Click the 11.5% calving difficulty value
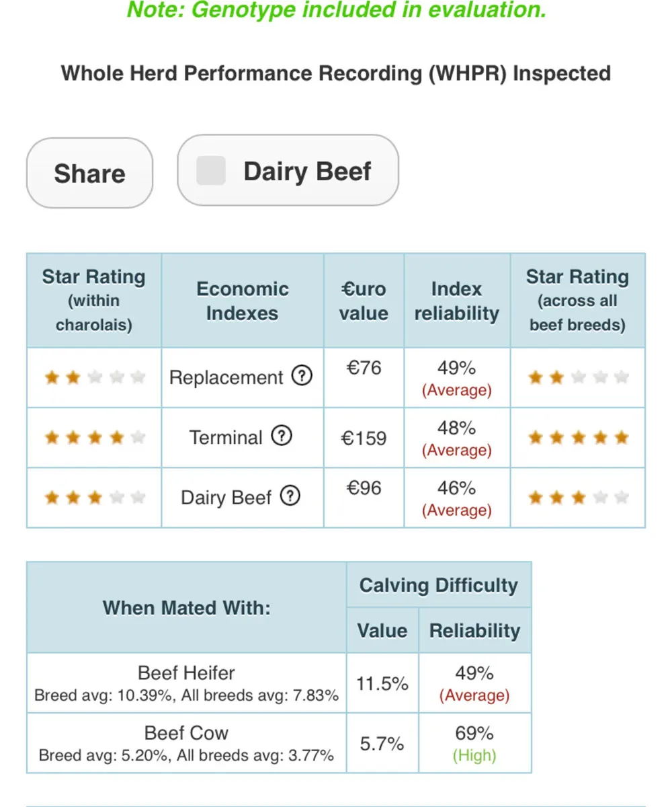This screenshot has width=672, height=807. point(382,683)
